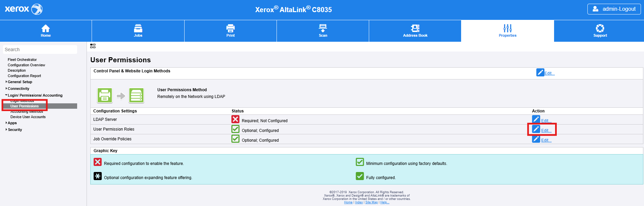This screenshot has width=644, height=206.
Task: Click the Support lifebuoy icon
Action: (600, 28)
